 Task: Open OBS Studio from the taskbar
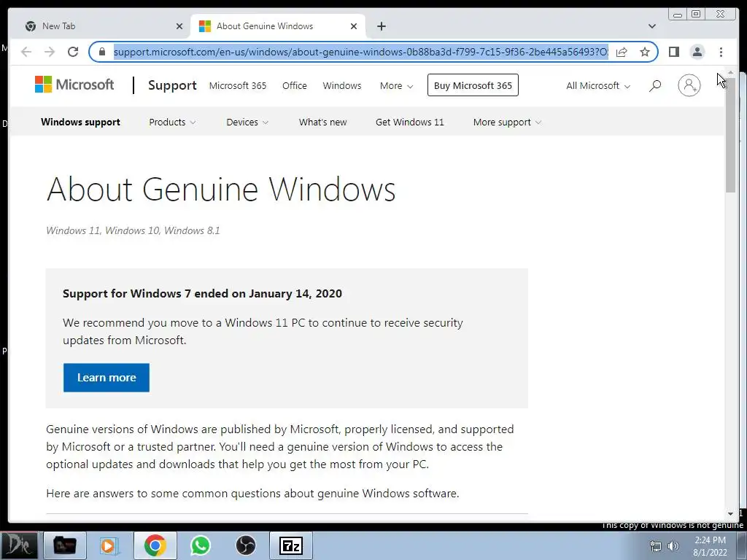click(x=246, y=545)
